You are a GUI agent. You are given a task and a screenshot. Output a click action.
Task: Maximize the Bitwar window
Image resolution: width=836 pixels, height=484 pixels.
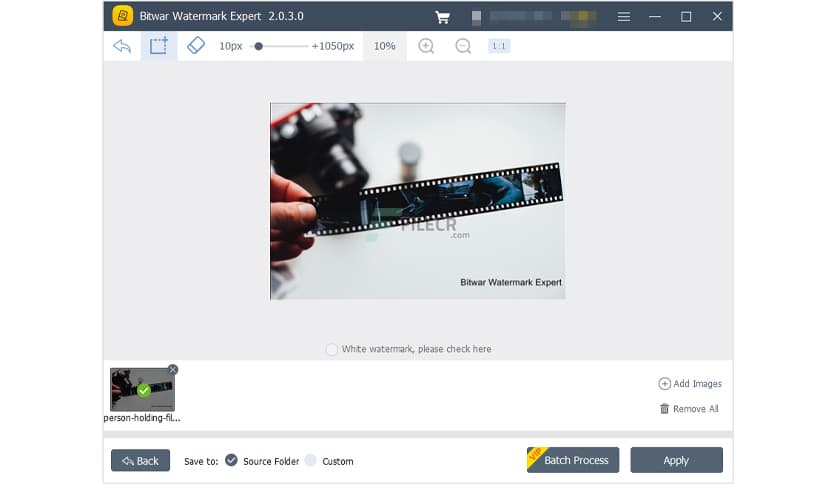(686, 17)
